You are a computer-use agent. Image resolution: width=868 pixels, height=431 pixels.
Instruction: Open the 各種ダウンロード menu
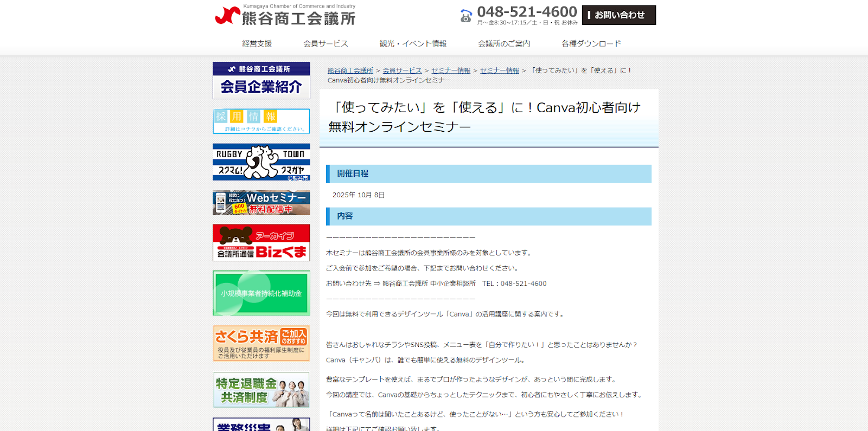[x=591, y=43]
